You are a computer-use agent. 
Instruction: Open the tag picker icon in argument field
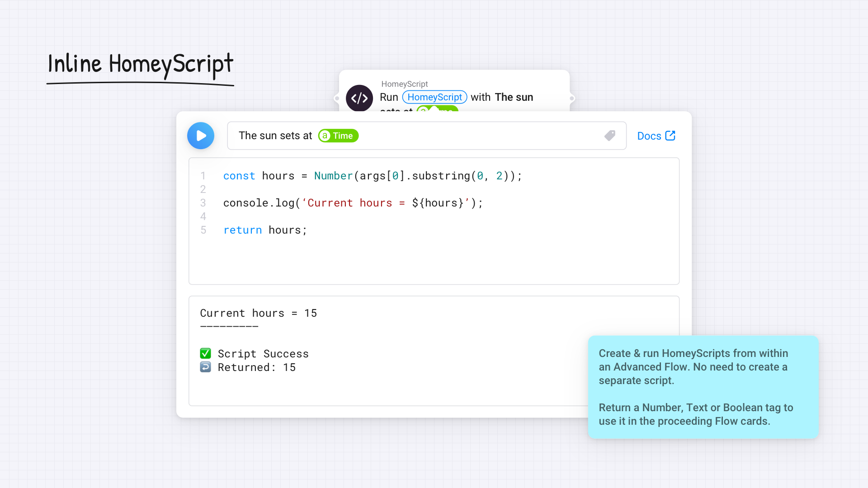(610, 136)
